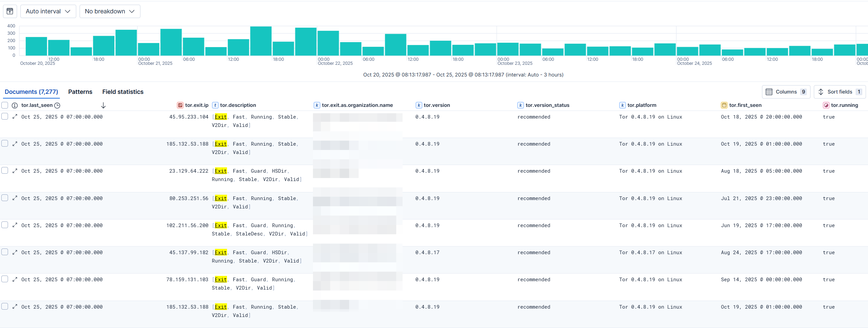Open the Sort fields popover
The image size is (868, 328).
839,92
